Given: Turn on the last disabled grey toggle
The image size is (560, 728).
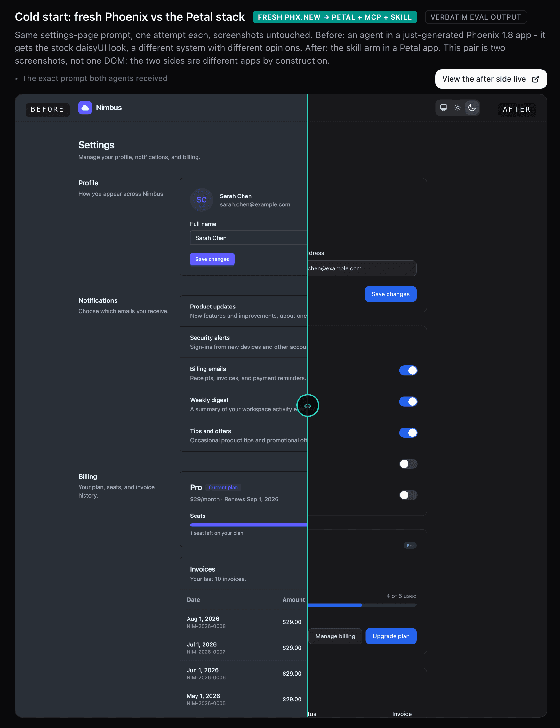Looking at the screenshot, I should click(408, 495).
